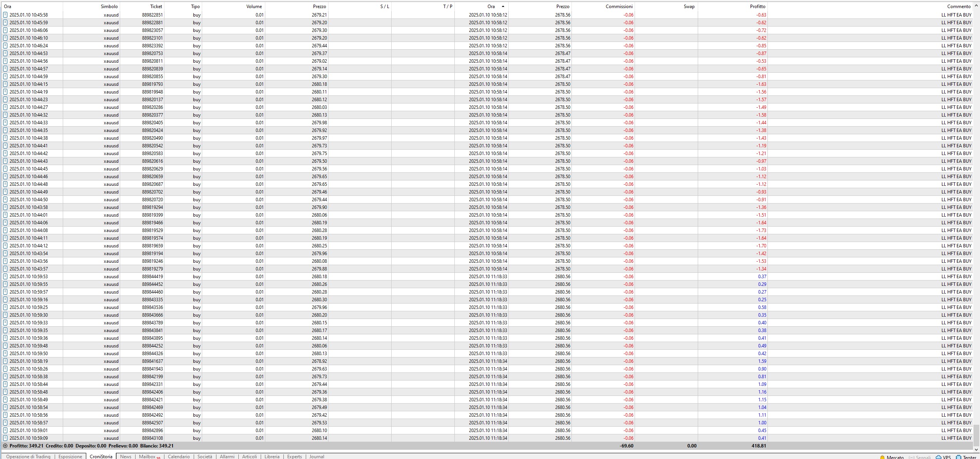Switch to the Esposizione tab
The image size is (980, 459).
pyautogui.click(x=70, y=457)
